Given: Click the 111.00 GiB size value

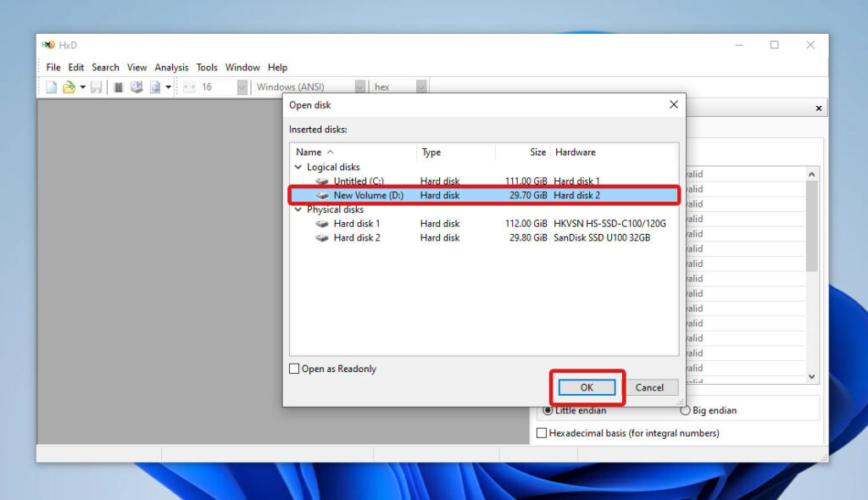Looking at the screenshot, I should [x=526, y=181].
